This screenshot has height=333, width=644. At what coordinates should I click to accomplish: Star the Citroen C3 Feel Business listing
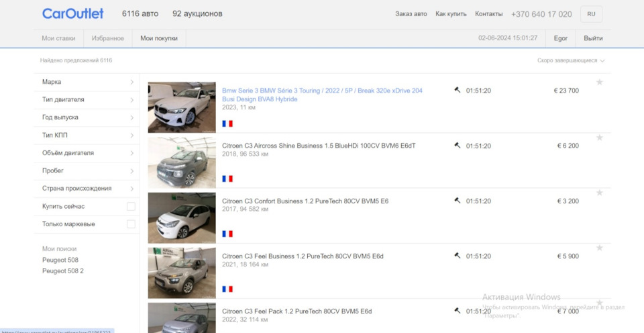[599, 248]
